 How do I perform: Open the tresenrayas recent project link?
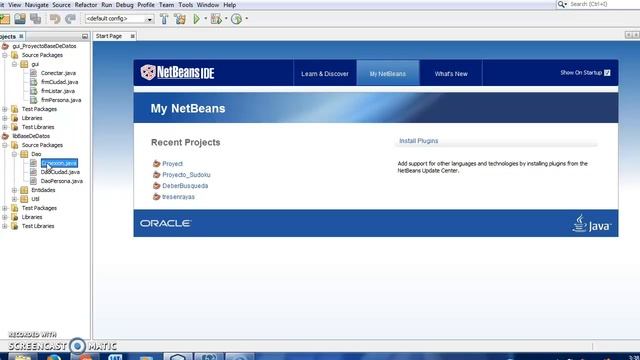[178, 197]
